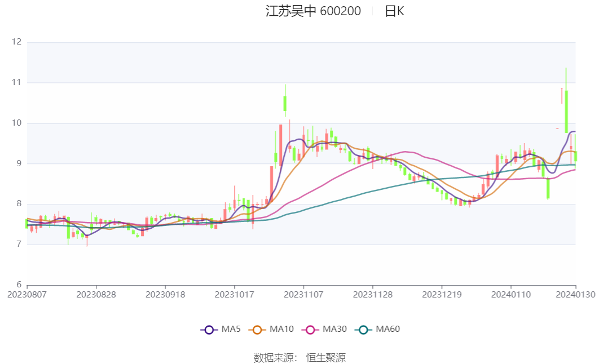Image resolution: width=599 pixels, height=364 pixels.
Task: Click the chart title 江苏吴中 600200
Action: 313,11
